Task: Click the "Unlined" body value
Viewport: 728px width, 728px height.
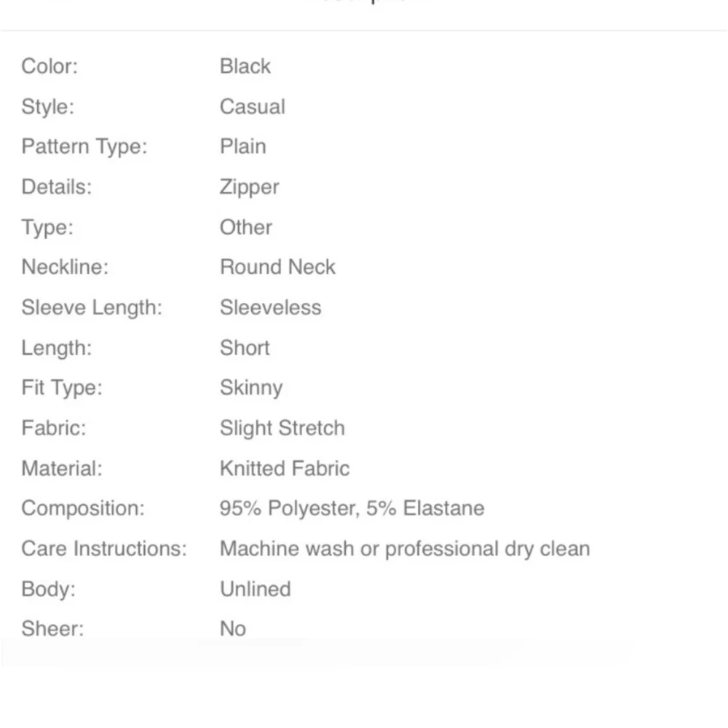Action: pos(255,589)
